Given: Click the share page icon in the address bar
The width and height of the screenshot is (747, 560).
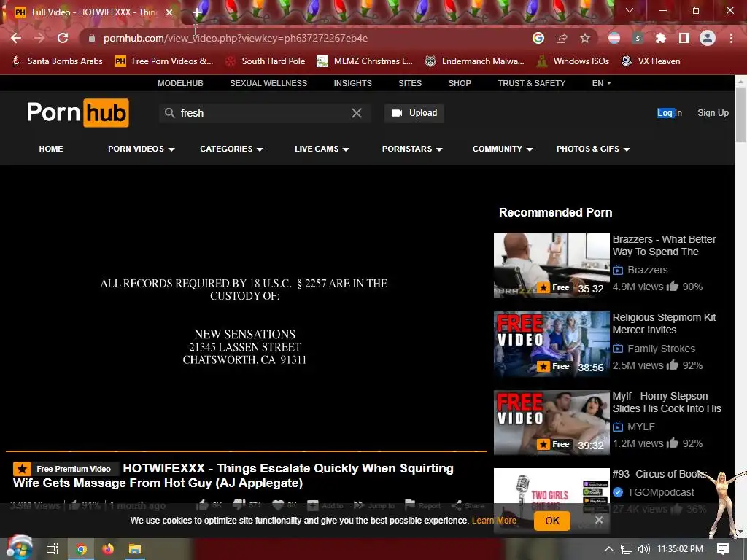Looking at the screenshot, I should [x=562, y=38].
